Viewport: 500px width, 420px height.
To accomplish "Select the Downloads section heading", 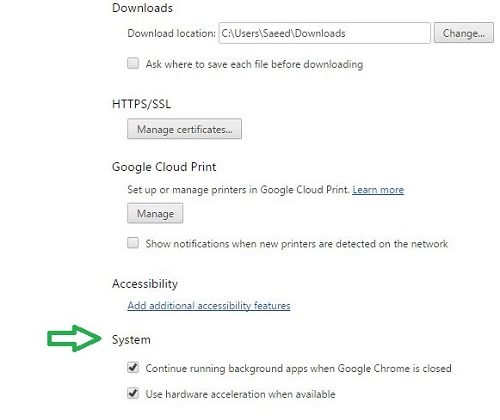I will point(142,8).
